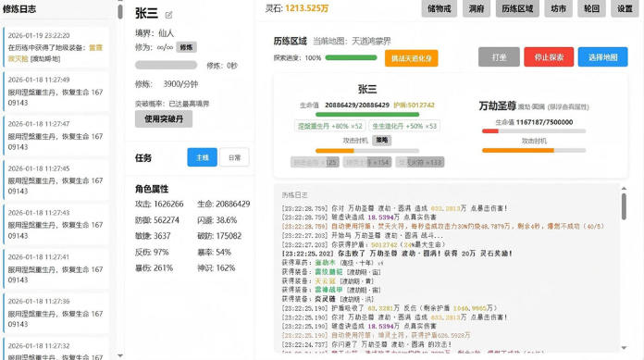Click the 历练日志 scrollbar thumb
Image resolution: width=644 pixels, height=360 pixels.
[624, 206]
